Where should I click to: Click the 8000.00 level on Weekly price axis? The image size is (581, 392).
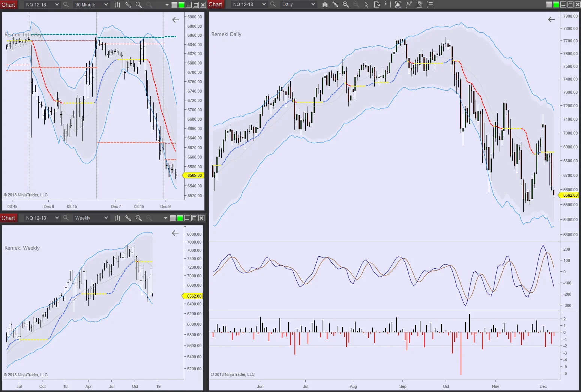[194, 234]
